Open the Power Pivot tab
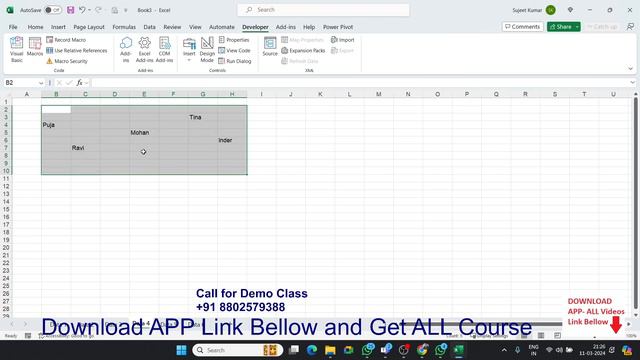 [338, 27]
